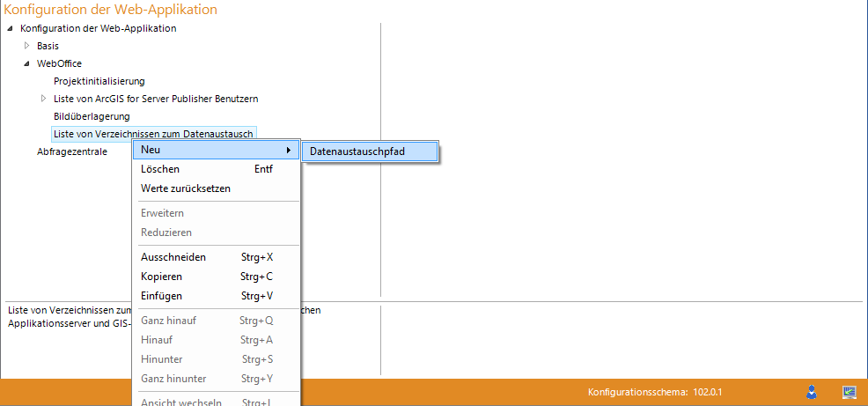Select the Projektinitialisierung tree item

[99, 81]
